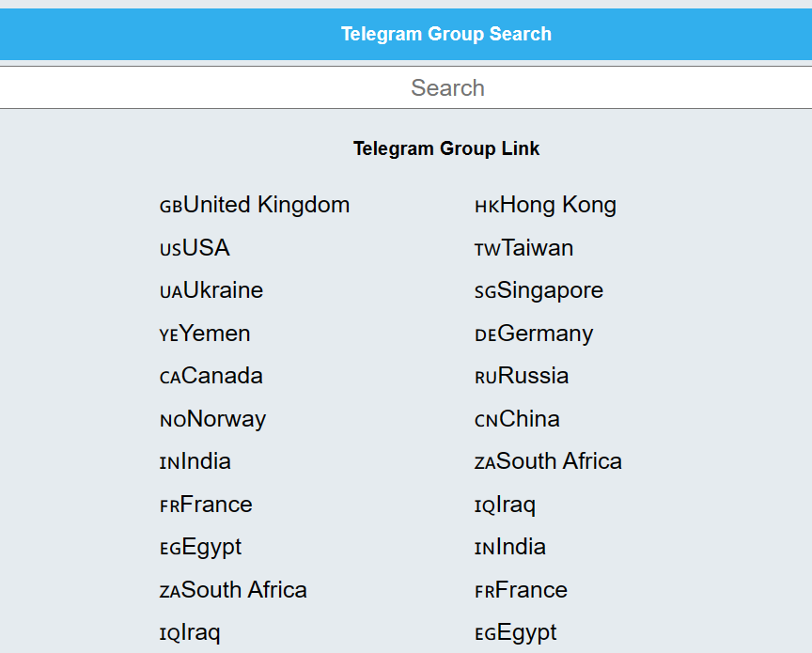Go to the Canada link
The image size is (812, 653).
click(x=211, y=376)
